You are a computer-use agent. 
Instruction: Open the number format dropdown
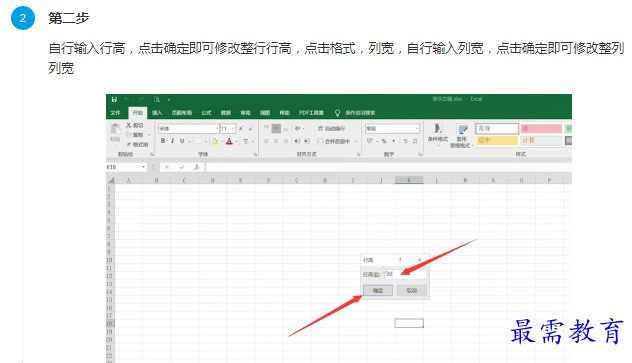(417, 129)
